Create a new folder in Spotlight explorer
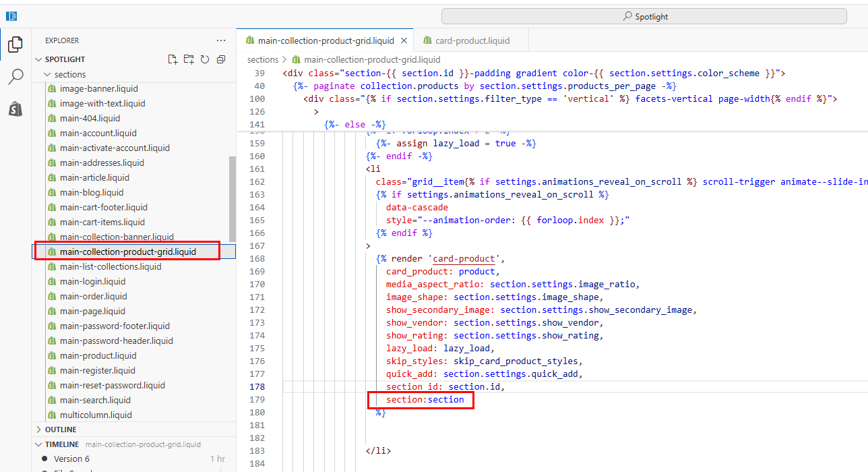 pos(189,59)
